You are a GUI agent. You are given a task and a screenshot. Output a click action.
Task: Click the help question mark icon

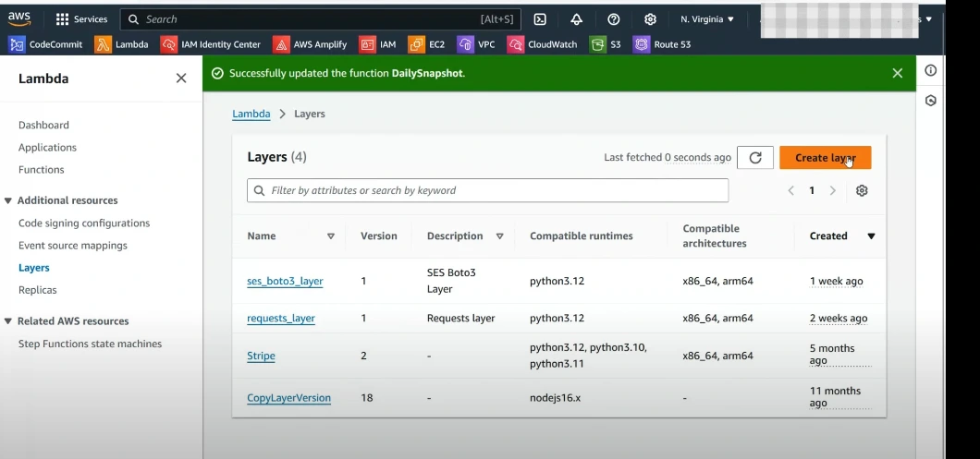click(x=614, y=19)
